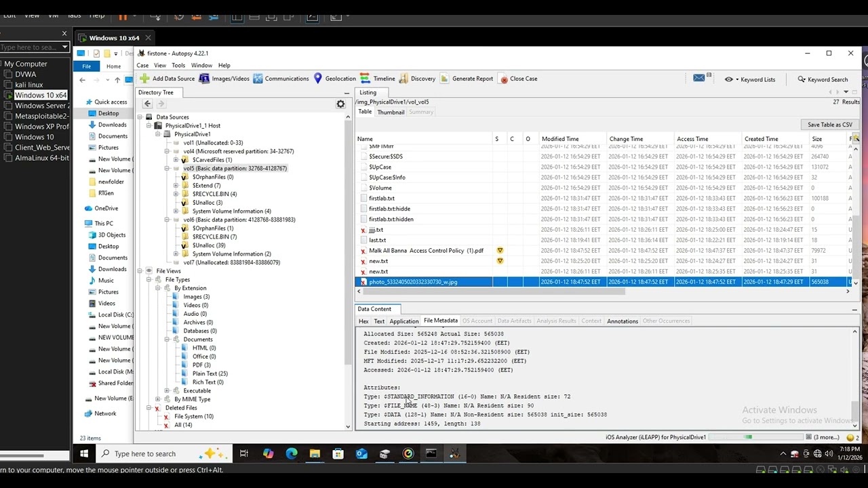Click Generate Report in the toolbar

[x=467, y=79]
